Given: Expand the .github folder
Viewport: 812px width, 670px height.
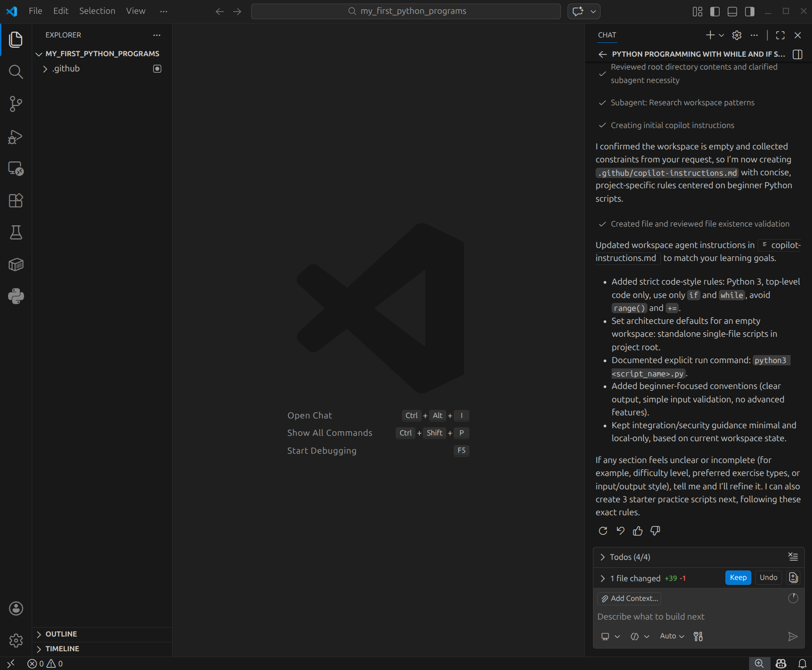Looking at the screenshot, I should click(66, 69).
